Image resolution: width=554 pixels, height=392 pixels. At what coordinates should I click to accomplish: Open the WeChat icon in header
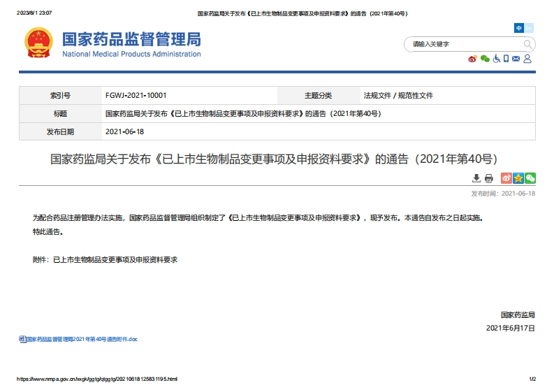(x=484, y=59)
